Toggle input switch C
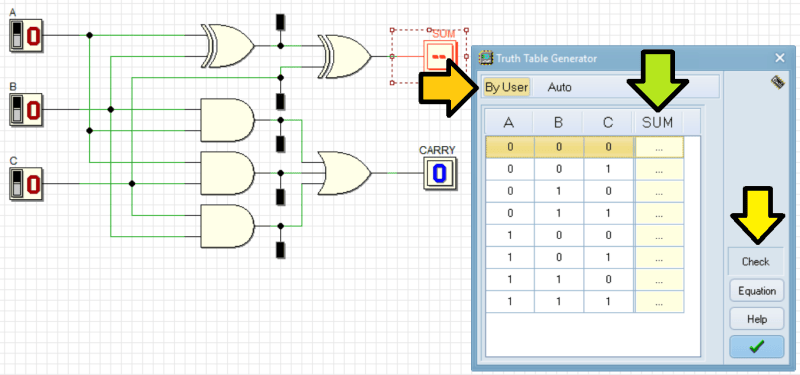 coord(26,184)
